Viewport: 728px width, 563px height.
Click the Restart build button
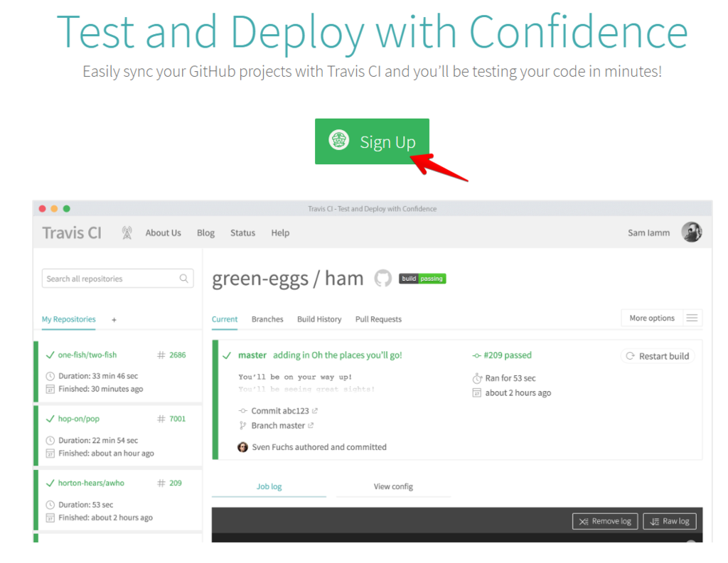pos(658,356)
